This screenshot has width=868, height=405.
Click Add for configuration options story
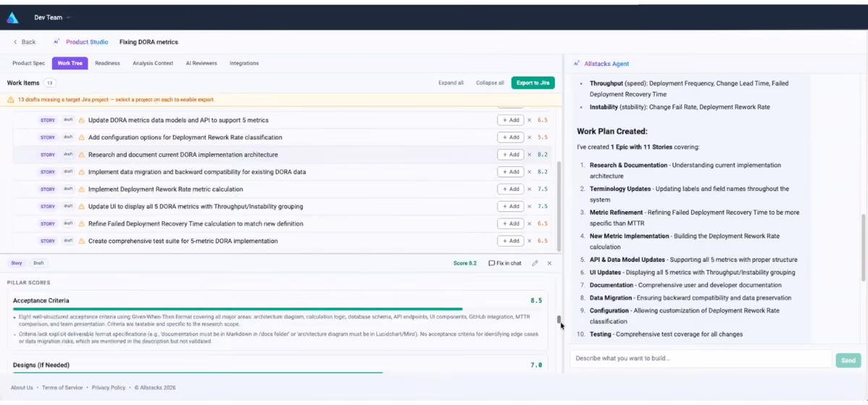pyautogui.click(x=510, y=137)
